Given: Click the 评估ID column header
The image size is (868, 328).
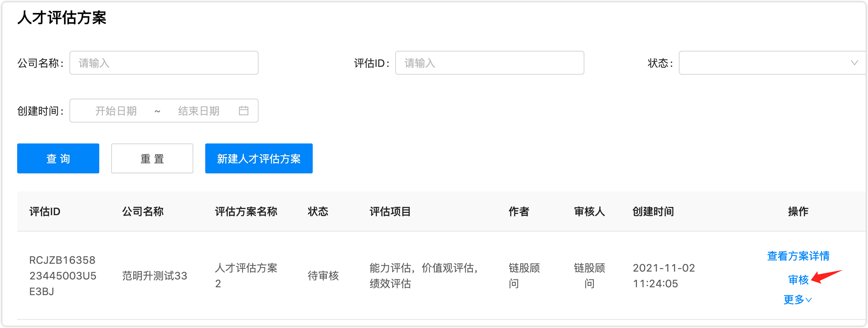Looking at the screenshot, I should [x=45, y=211].
